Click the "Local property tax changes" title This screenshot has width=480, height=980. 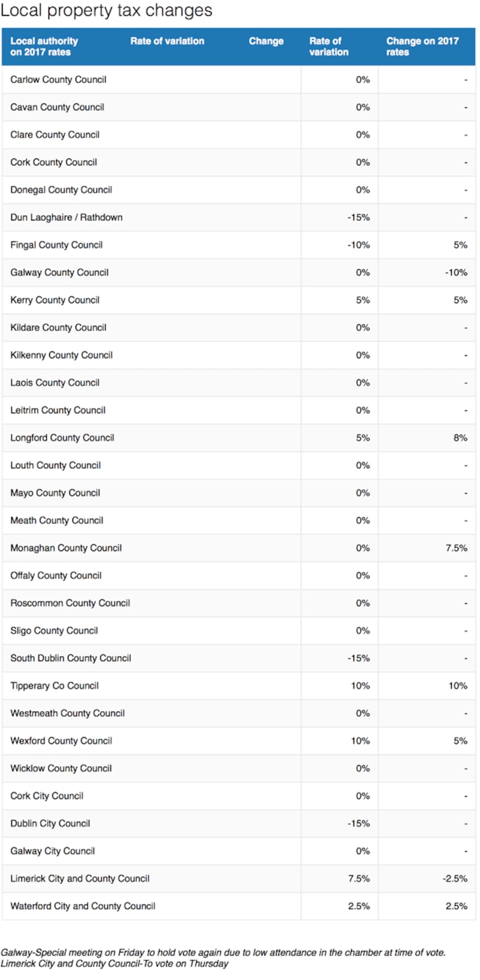(106, 10)
